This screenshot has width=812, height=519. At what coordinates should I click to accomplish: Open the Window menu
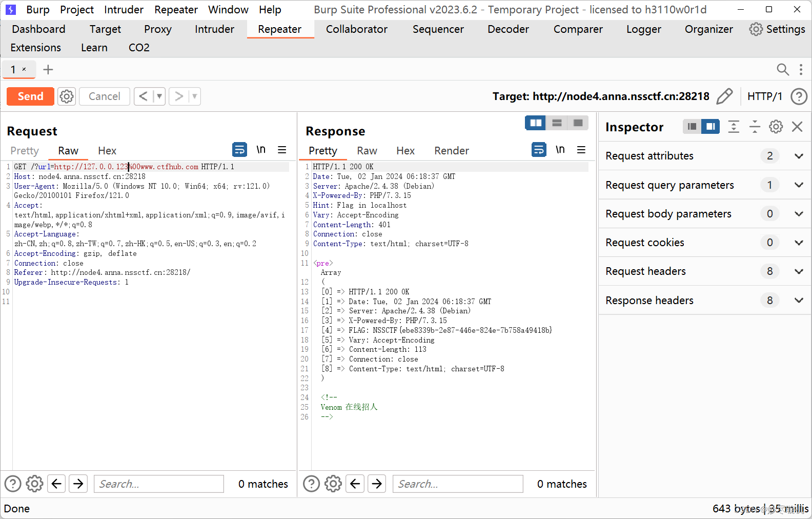pyautogui.click(x=228, y=10)
